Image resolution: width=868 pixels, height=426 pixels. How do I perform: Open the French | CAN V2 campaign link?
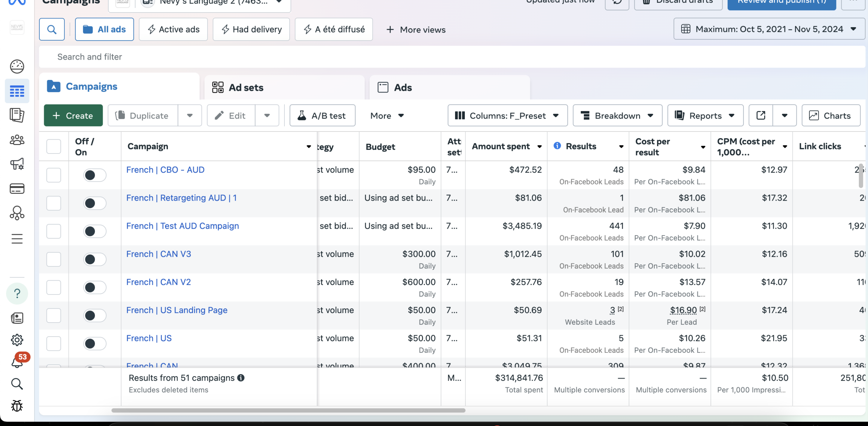point(158,282)
